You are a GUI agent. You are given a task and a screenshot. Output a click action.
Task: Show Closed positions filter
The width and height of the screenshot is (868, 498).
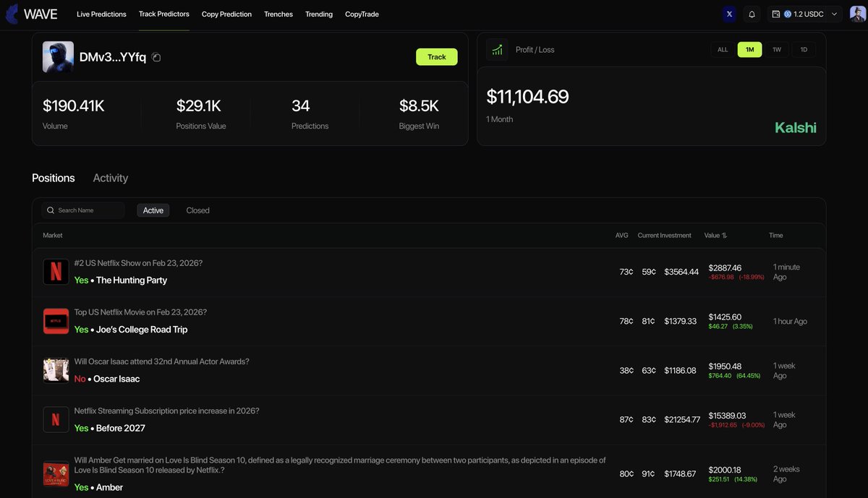click(197, 210)
